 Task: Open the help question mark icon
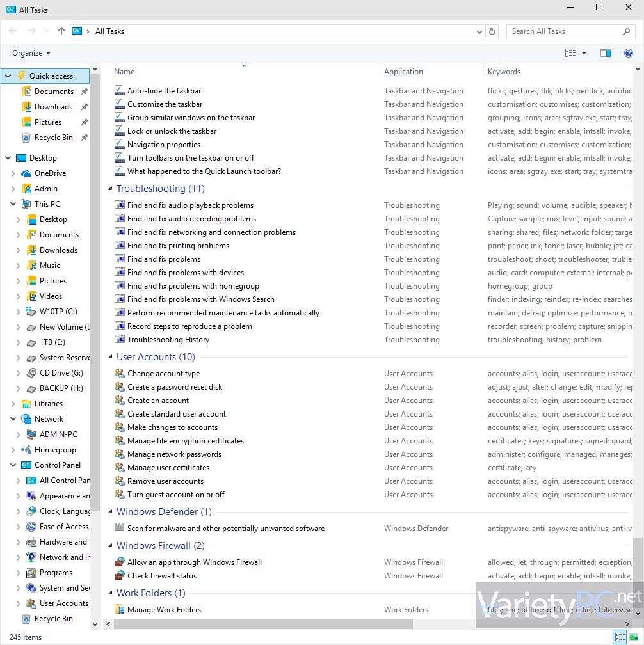click(x=629, y=53)
